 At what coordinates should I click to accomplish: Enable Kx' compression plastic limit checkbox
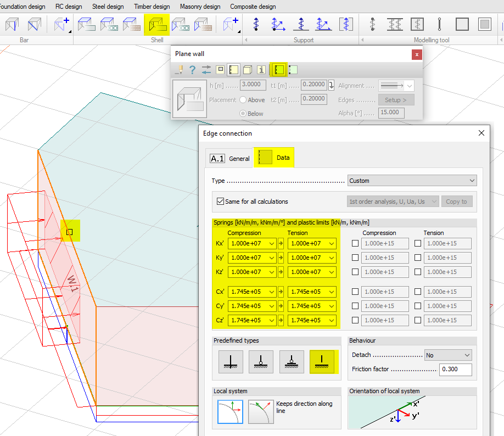(355, 243)
